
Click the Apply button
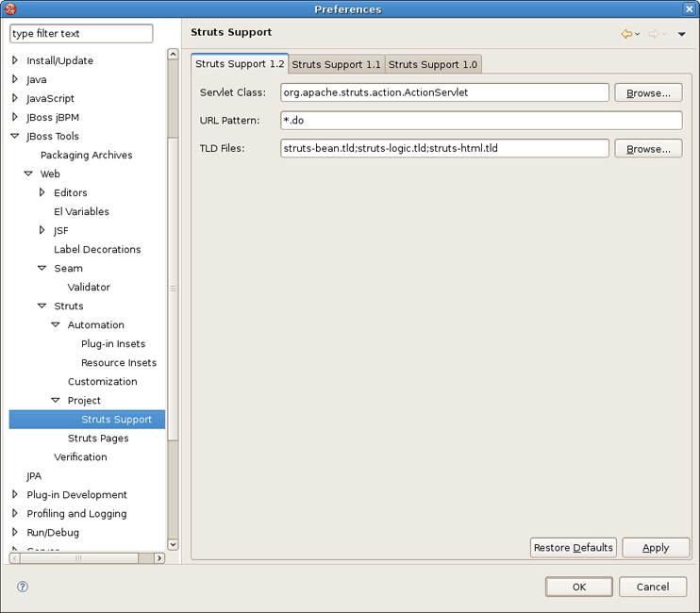[x=655, y=548]
